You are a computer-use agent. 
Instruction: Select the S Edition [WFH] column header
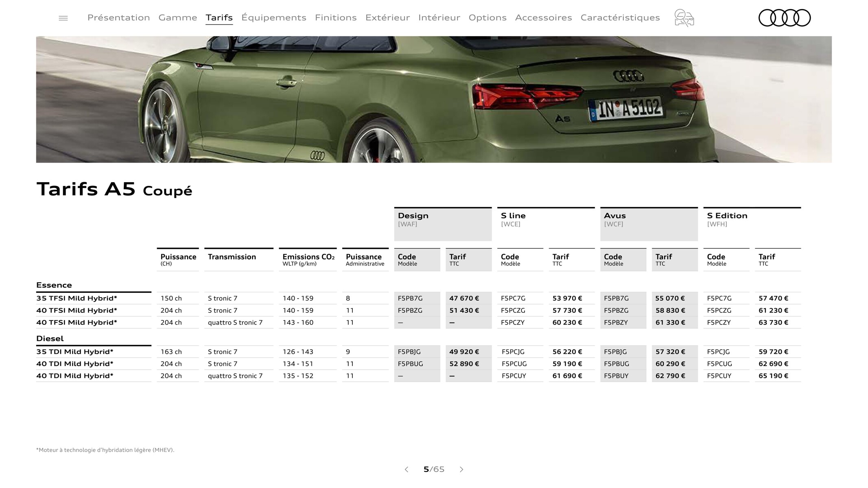pyautogui.click(x=752, y=224)
